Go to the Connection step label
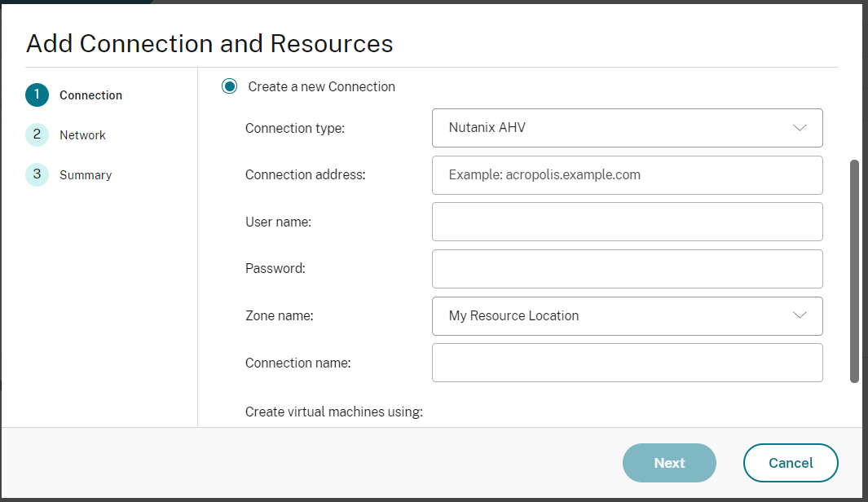Image resolution: width=868 pixels, height=502 pixels. 90,95
